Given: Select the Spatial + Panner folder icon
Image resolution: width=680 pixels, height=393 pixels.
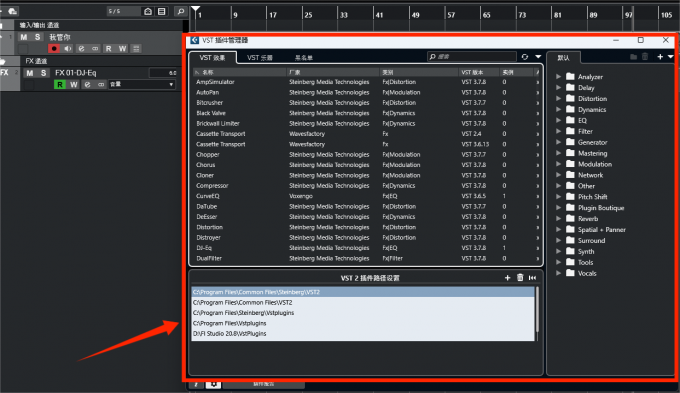Looking at the screenshot, I should [570, 229].
